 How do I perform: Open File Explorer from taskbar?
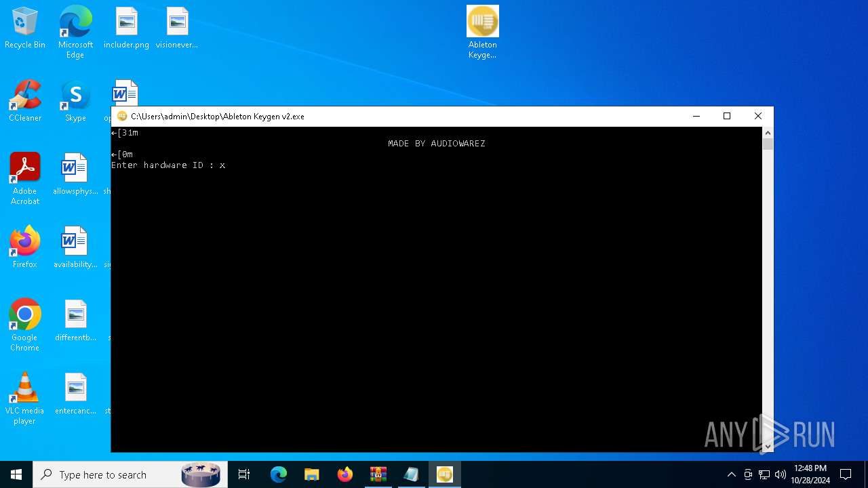click(312, 474)
